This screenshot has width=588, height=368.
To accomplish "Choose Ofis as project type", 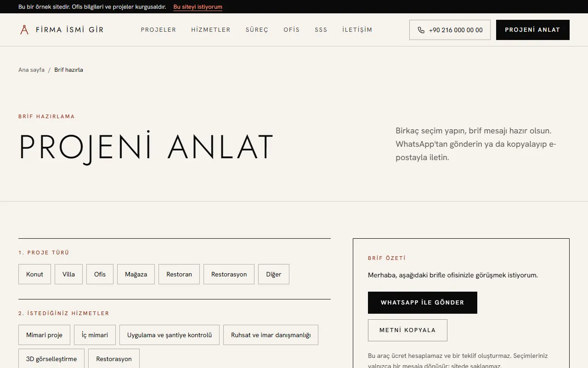I will [100, 274].
